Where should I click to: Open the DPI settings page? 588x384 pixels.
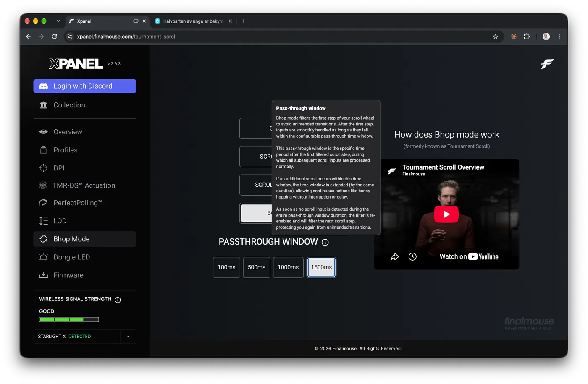pos(85,168)
